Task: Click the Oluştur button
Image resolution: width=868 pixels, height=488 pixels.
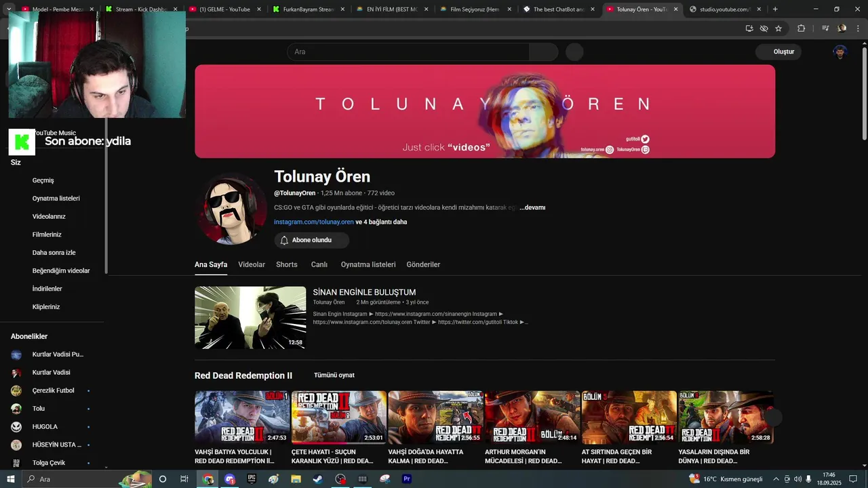Action: pos(778,52)
